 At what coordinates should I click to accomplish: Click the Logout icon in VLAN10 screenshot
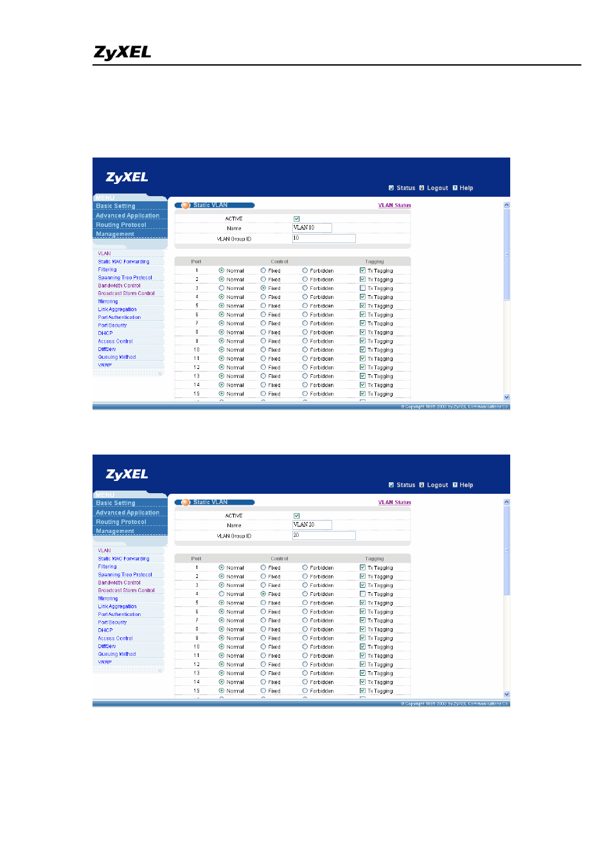pos(422,188)
